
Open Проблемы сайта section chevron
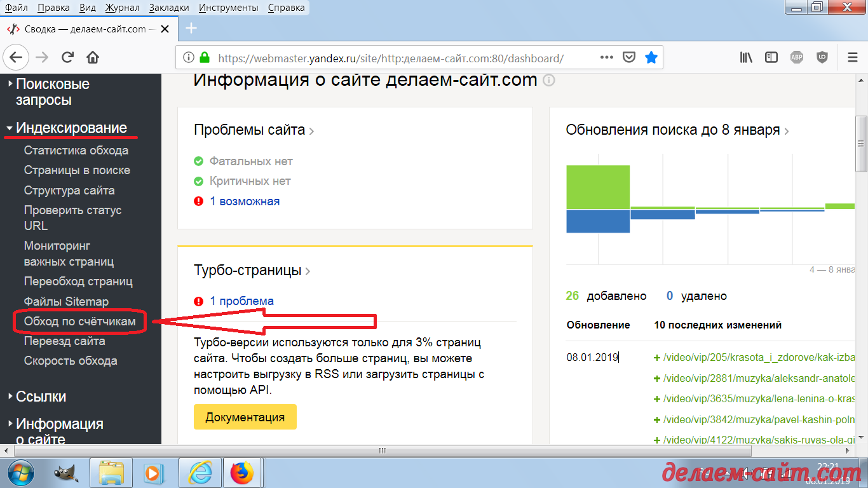pos(311,131)
